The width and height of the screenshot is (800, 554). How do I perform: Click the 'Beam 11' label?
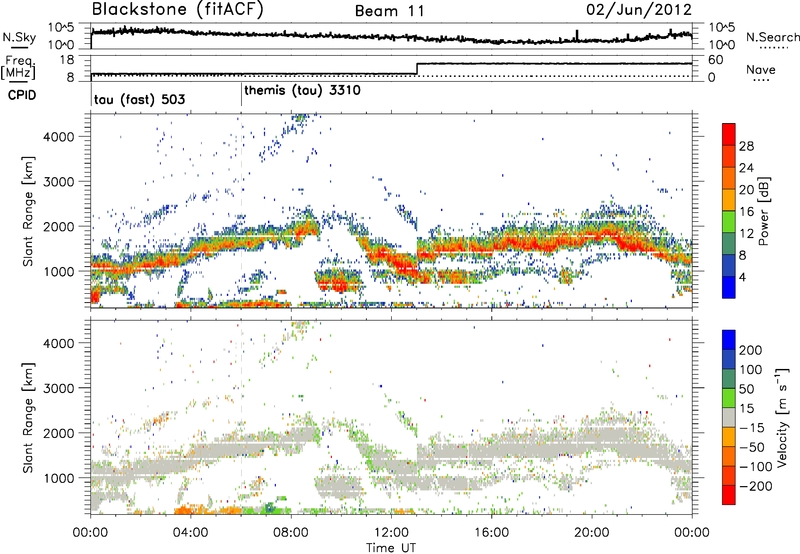coord(389,11)
